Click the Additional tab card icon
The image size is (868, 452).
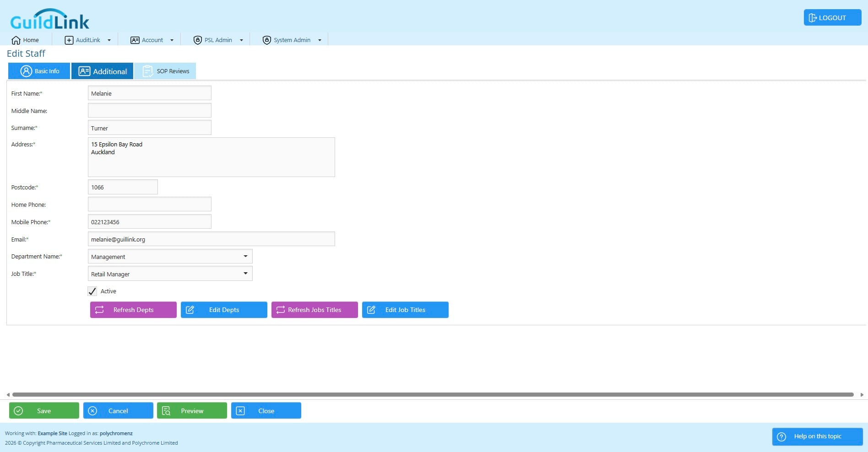click(x=84, y=71)
